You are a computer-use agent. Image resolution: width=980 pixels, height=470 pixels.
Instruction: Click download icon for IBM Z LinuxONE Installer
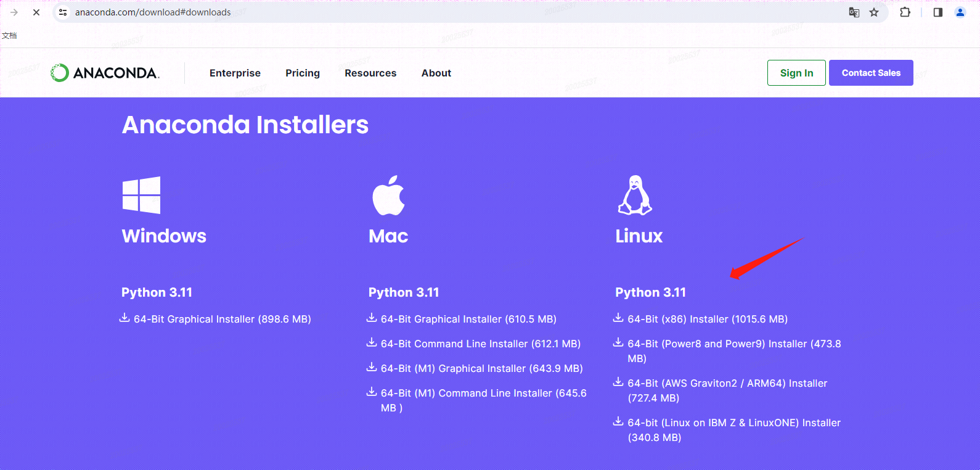[618, 421]
